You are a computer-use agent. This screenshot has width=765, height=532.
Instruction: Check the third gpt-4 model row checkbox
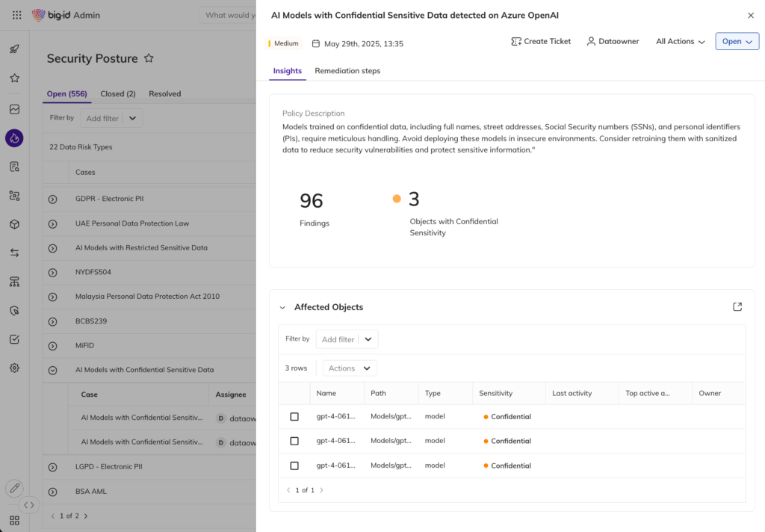click(x=294, y=466)
